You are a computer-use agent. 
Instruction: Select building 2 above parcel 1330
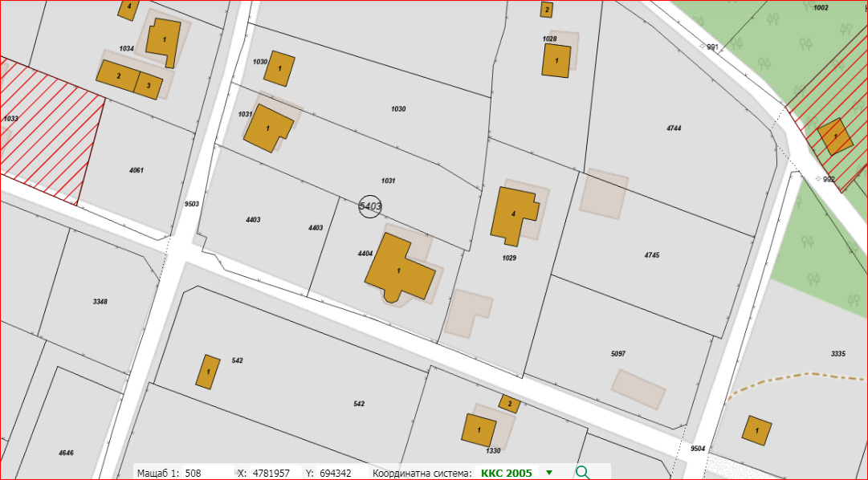(x=508, y=403)
